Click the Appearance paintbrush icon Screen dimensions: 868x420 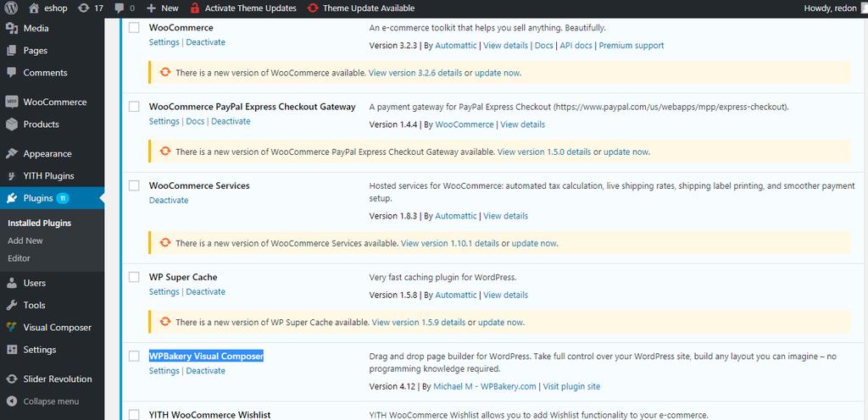tap(12, 153)
